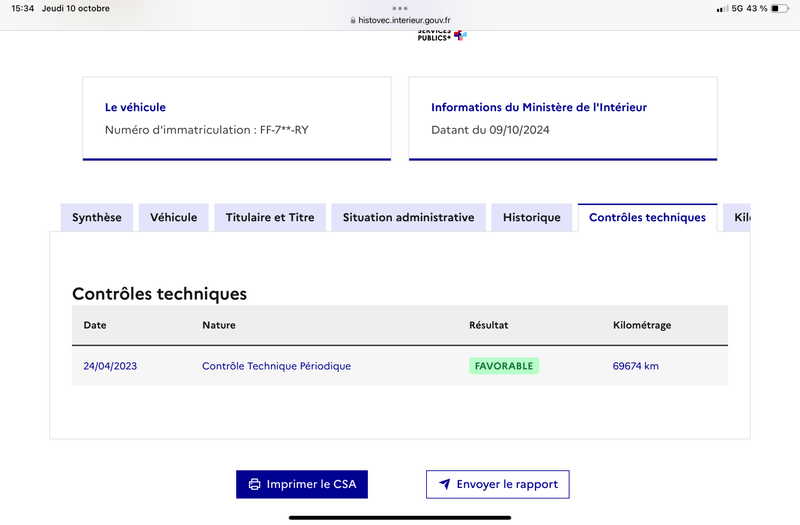Click the FAVORABLE result badge
The width and height of the screenshot is (800, 525).
tap(504, 366)
